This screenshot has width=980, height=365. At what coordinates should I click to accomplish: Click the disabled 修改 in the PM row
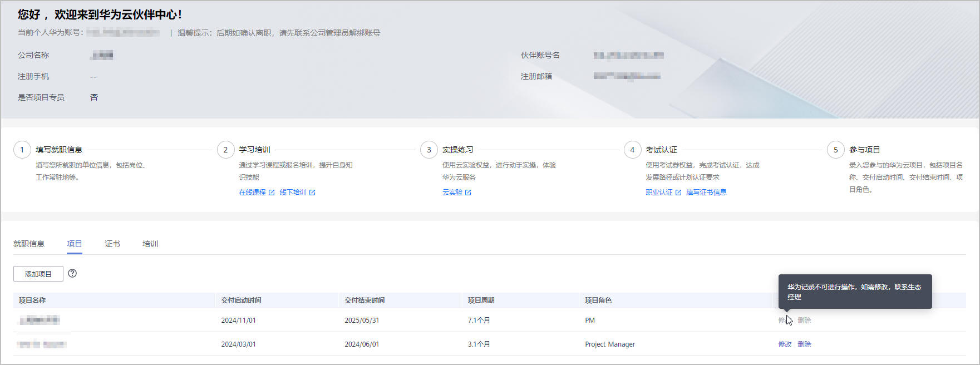785,320
